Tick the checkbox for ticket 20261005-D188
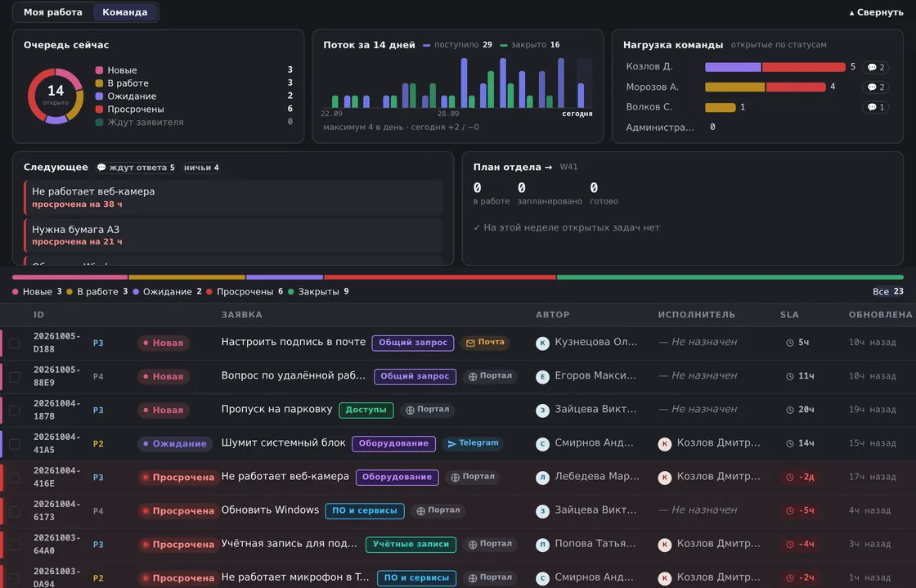 (15, 343)
